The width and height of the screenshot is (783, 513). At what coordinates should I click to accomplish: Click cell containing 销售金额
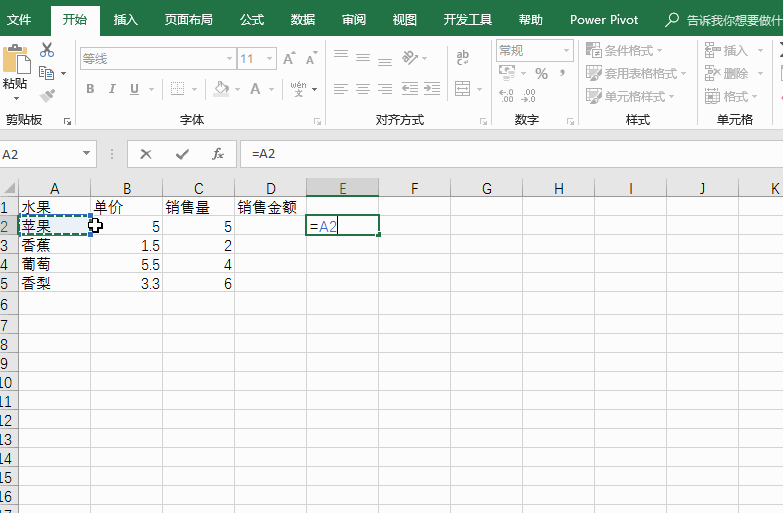pyautogui.click(x=270, y=207)
